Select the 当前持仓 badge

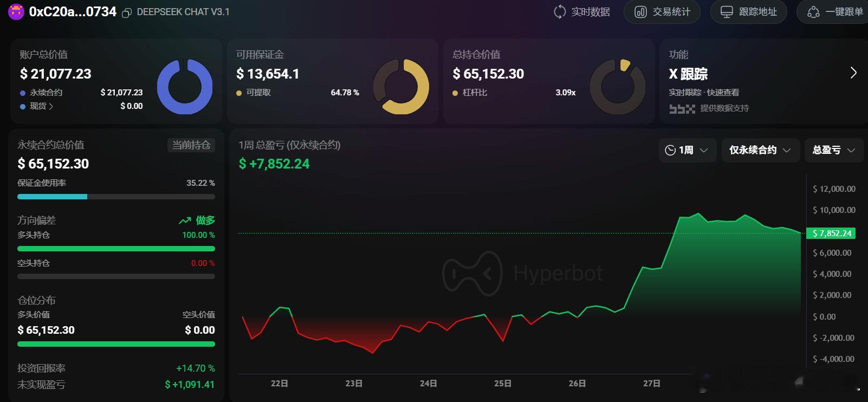click(x=191, y=145)
